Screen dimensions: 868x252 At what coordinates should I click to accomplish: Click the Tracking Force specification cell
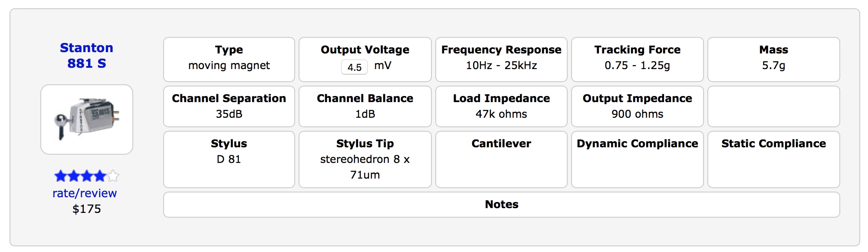(x=637, y=60)
